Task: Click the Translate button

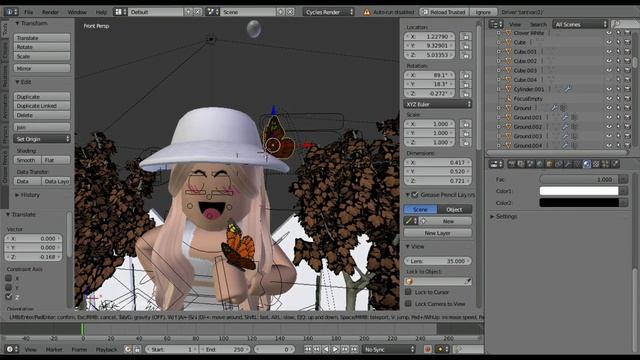Action: click(42, 38)
